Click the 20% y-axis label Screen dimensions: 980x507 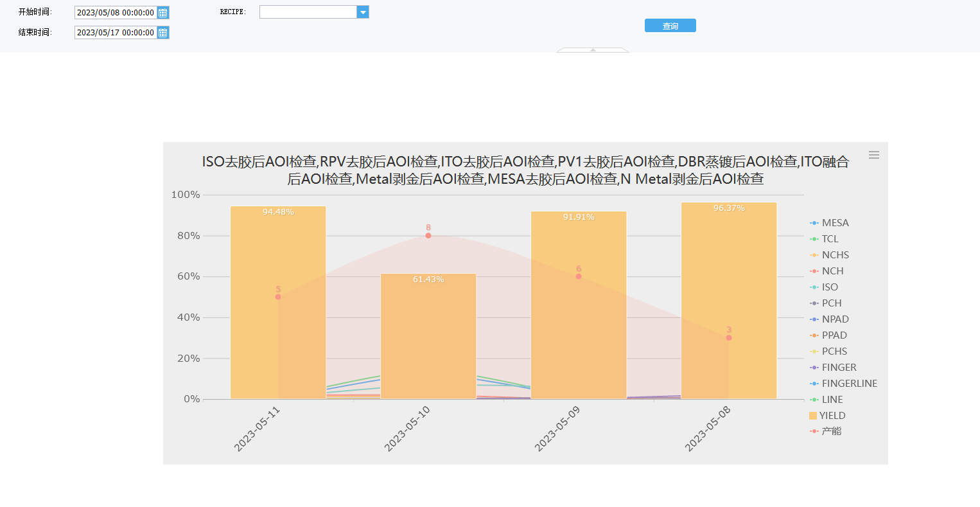tap(189, 359)
